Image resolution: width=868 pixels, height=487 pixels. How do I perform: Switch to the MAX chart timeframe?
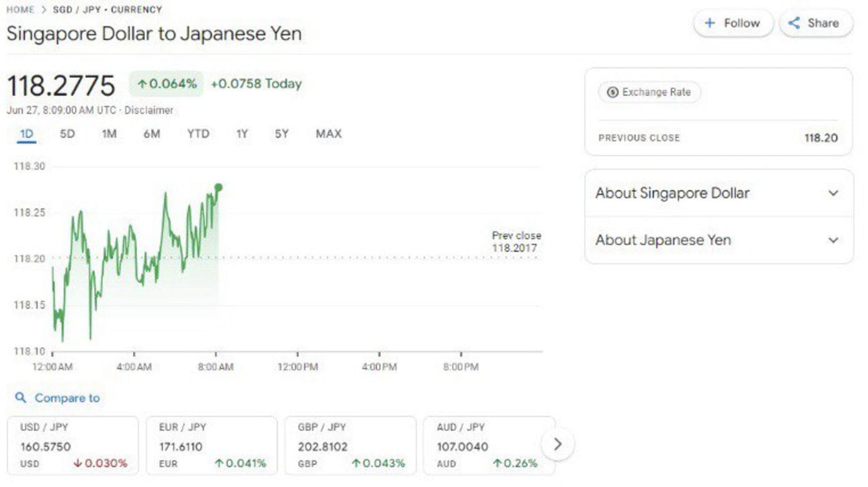pyautogui.click(x=328, y=134)
